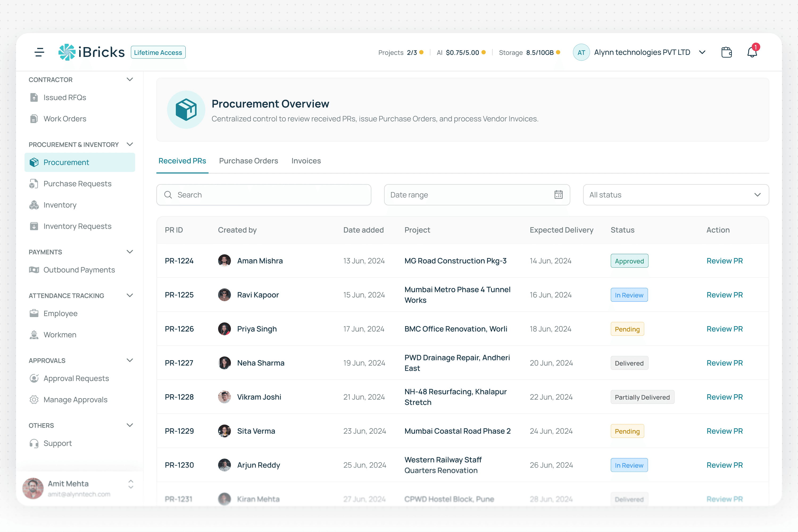Click the Lifetime Access badge
Viewport: 798px width, 532px height.
point(158,52)
